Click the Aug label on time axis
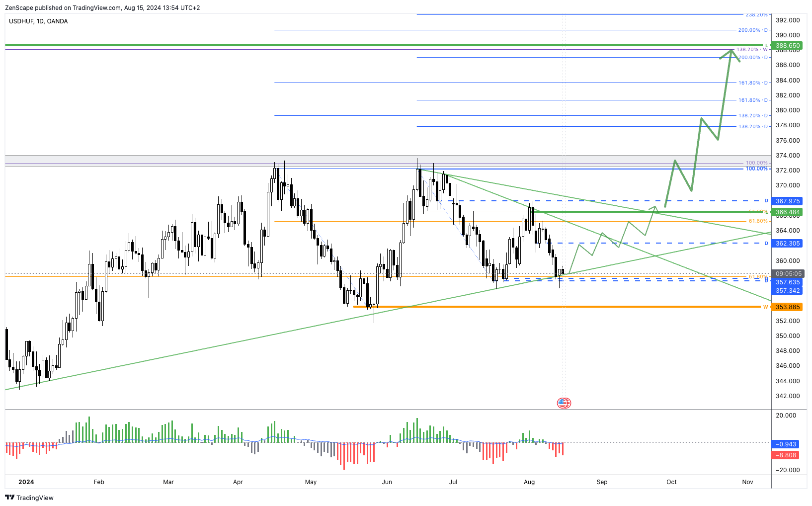 pyautogui.click(x=529, y=482)
